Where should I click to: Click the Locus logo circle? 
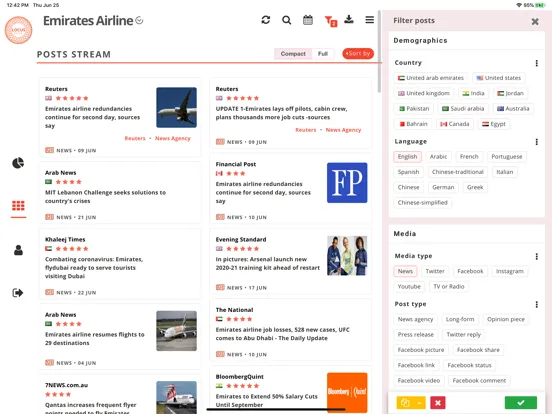point(18,30)
